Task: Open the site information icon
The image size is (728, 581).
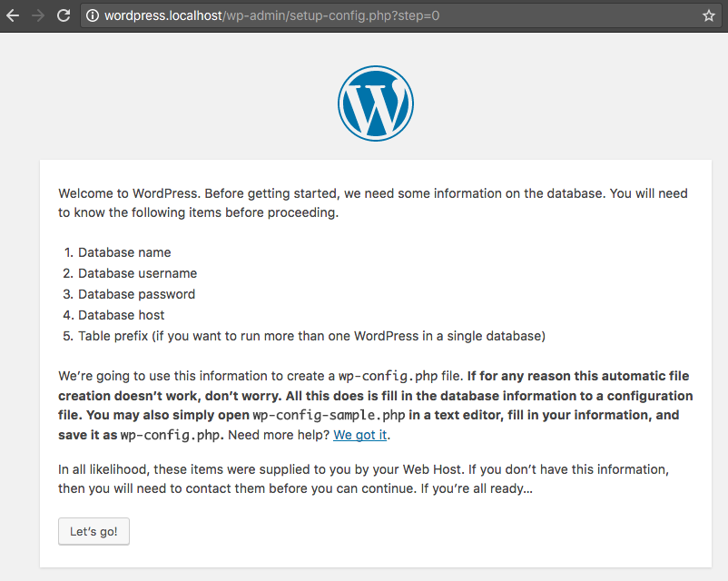Action: click(x=93, y=15)
